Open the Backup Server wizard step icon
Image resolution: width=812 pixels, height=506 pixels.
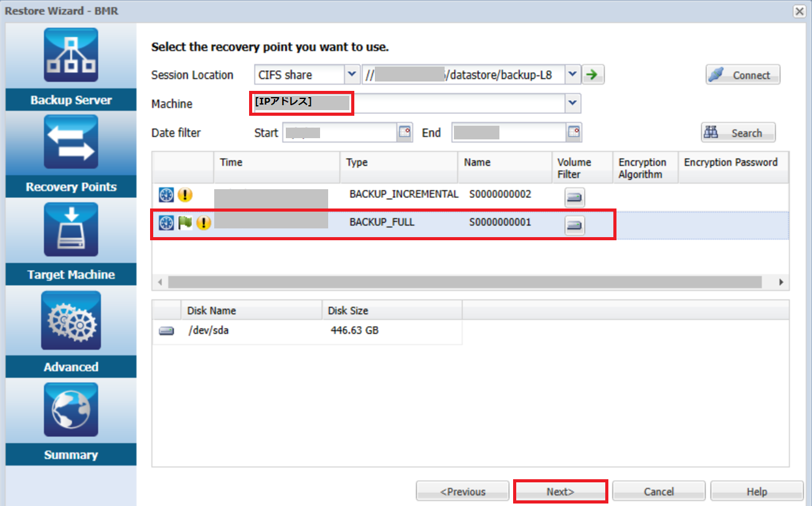click(x=71, y=55)
